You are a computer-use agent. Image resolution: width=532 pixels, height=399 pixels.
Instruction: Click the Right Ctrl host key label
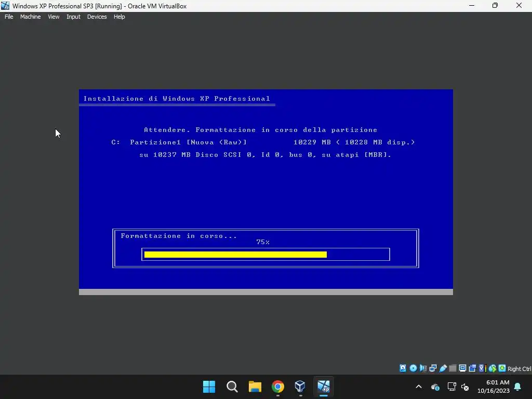tap(519, 369)
